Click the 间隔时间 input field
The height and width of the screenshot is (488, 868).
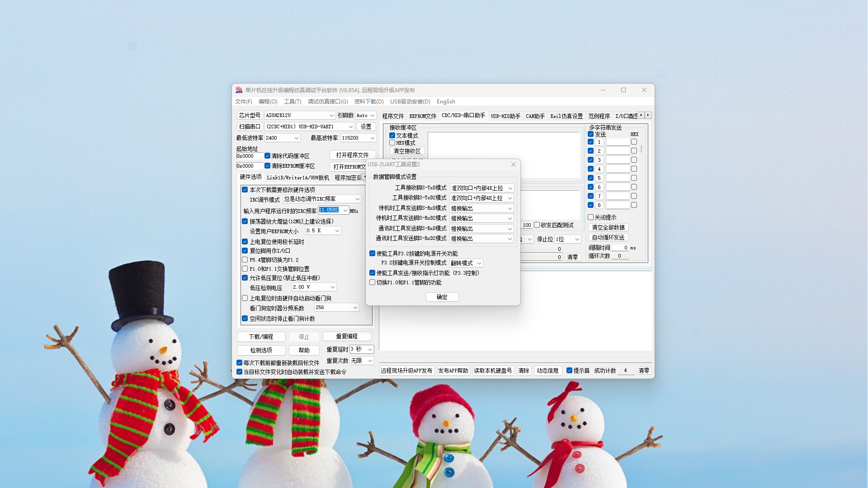coord(621,248)
